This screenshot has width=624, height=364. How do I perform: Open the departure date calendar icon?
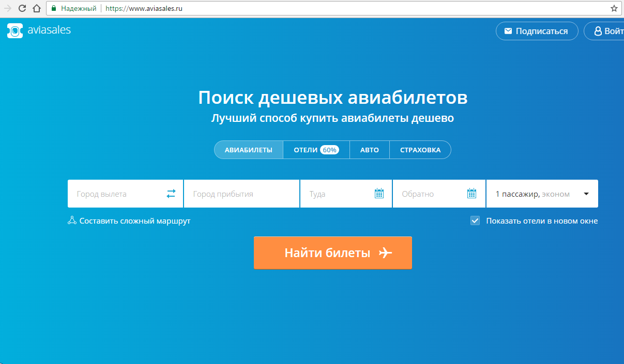pos(379,194)
